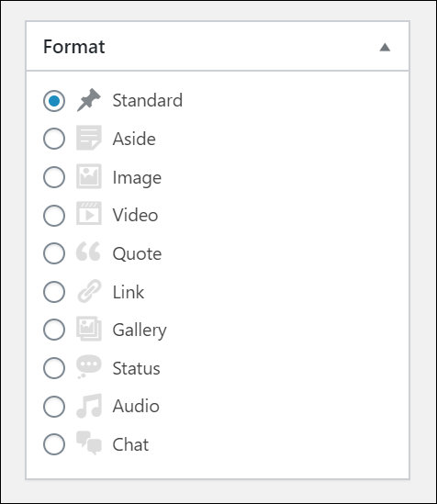This screenshot has height=504, width=437.
Task: Click the Audio music note icon
Action: point(89,406)
